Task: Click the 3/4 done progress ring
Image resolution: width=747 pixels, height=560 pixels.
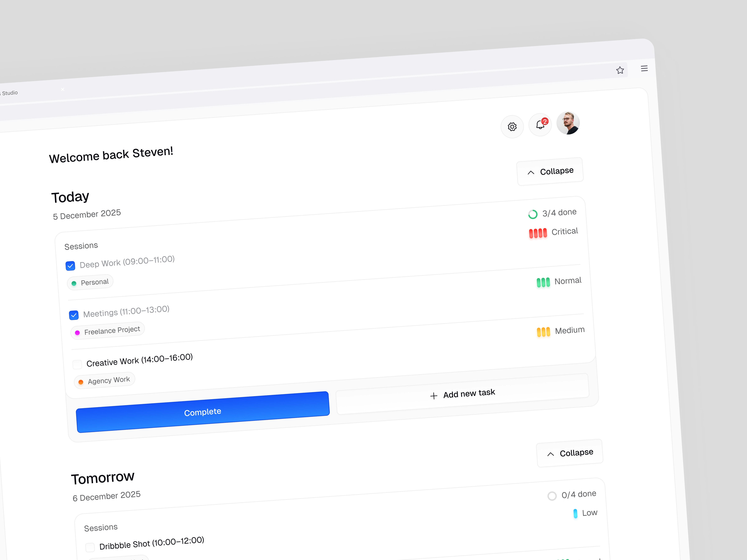Action: pos(533,214)
